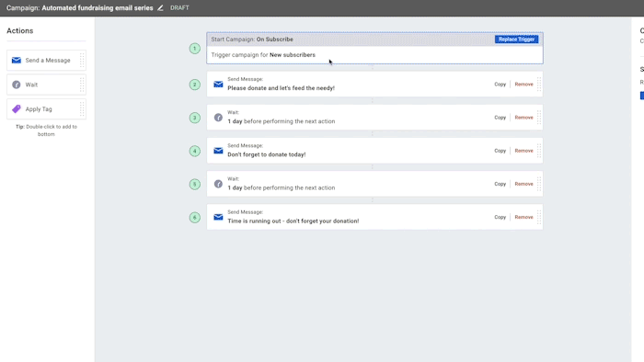Remove the 'Please donate' message step
The width and height of the screenshot is (644, 362).
click(523, 84)
